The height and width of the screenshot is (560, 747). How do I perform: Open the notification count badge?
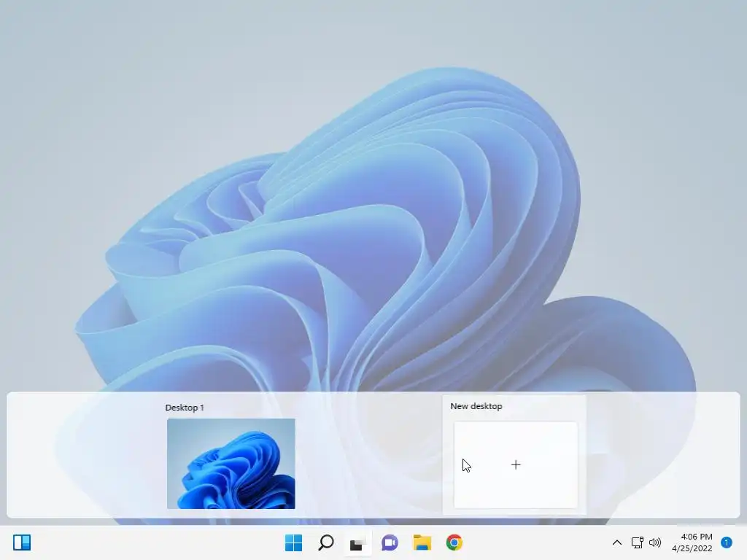click(x=727, y=542)
